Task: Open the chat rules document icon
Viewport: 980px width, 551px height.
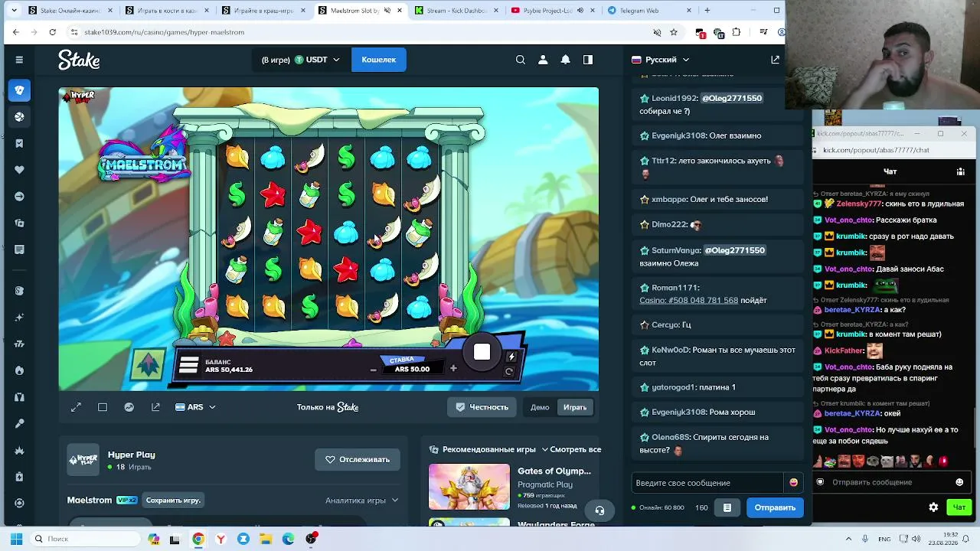Action: (x=727, y=507)
